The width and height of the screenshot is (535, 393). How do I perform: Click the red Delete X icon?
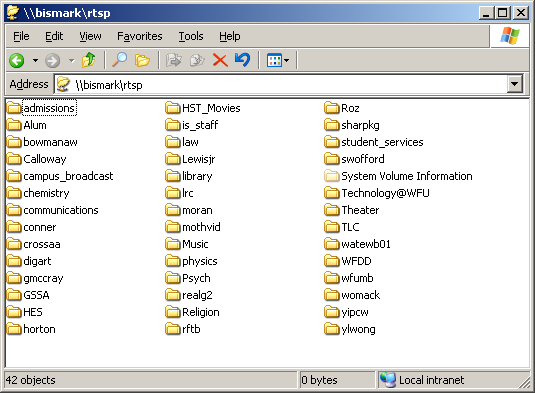[x=220, y=60]
